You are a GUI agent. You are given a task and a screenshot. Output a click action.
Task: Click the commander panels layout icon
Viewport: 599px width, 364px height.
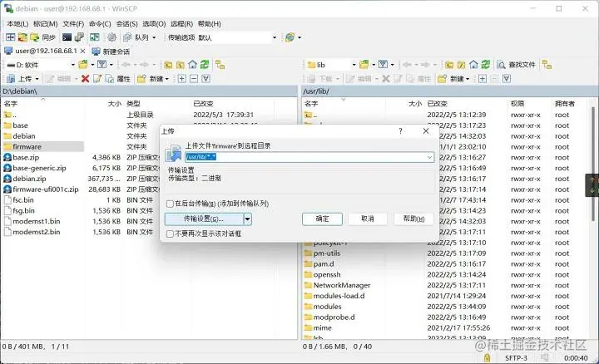(x=10, y=37)
